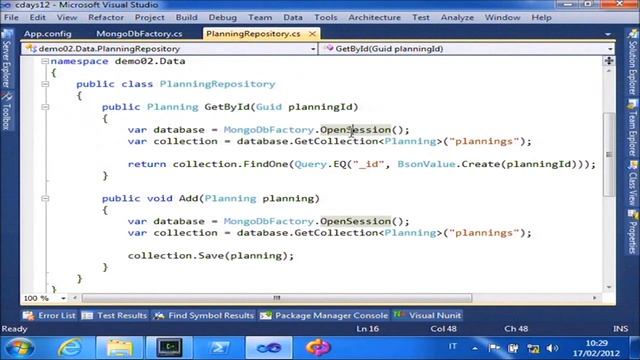Open the Class View side panel
The image size is (640, 360).
(x=632, y=183)
